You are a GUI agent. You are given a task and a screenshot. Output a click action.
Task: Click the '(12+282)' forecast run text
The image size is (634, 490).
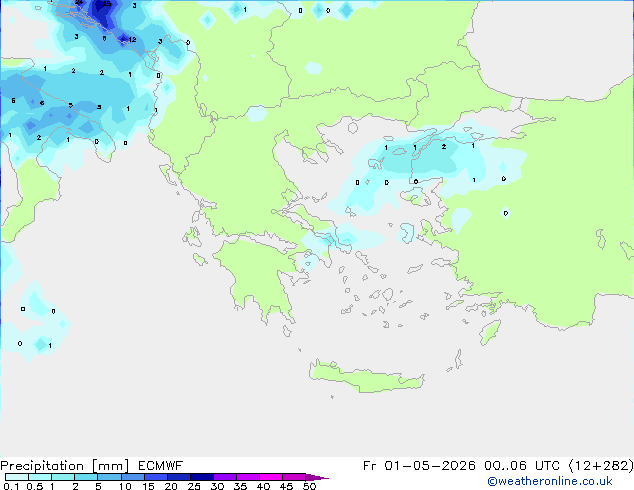601,466
